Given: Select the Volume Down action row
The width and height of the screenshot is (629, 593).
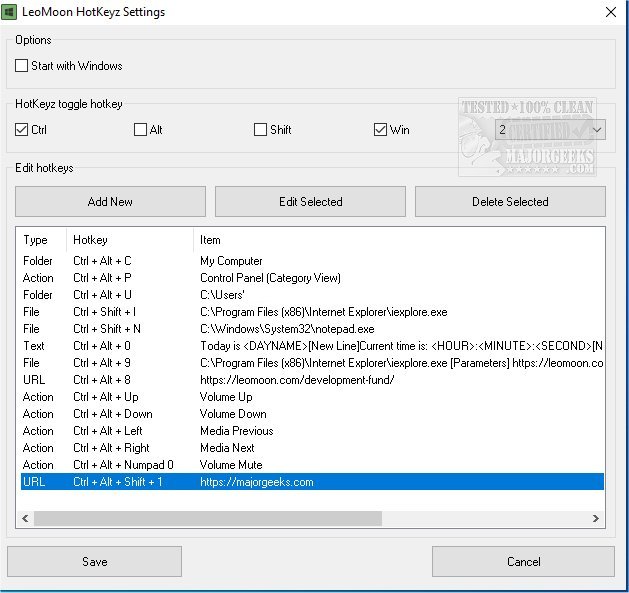Looking at the screenshot, I should pos(312,414).
